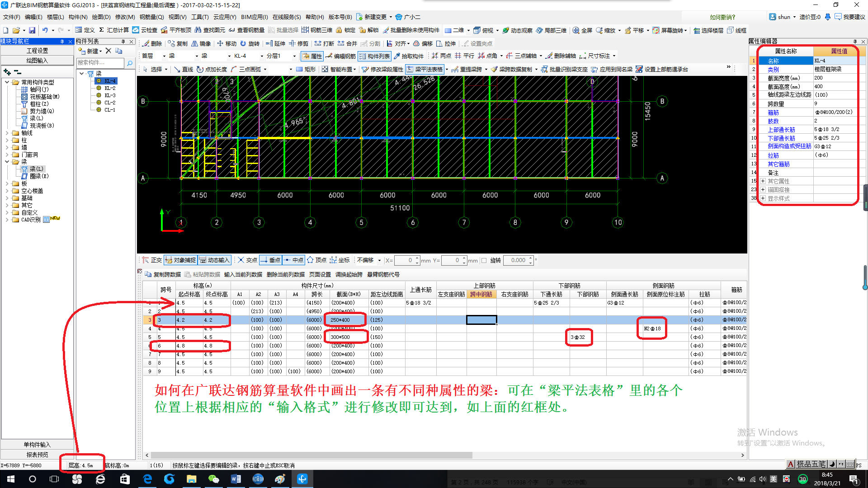Open the 文件(F) menu

(x=11, y=17)
